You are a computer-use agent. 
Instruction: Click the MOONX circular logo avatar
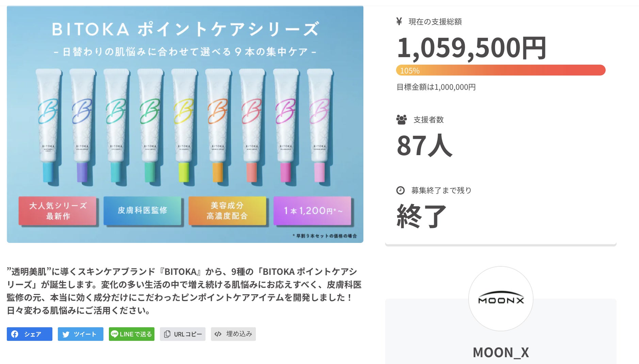click(501, 299)
